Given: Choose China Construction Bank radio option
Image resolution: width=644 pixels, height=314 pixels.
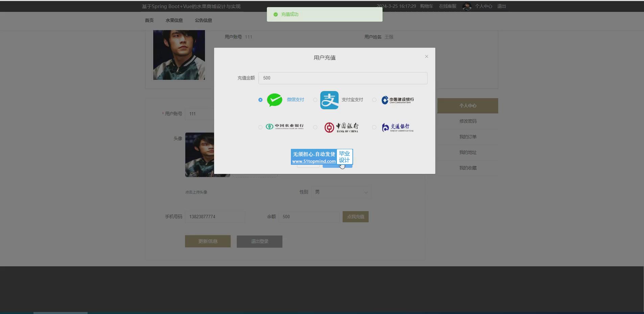Looking at the screenshot, I should (x=374, y=100).
